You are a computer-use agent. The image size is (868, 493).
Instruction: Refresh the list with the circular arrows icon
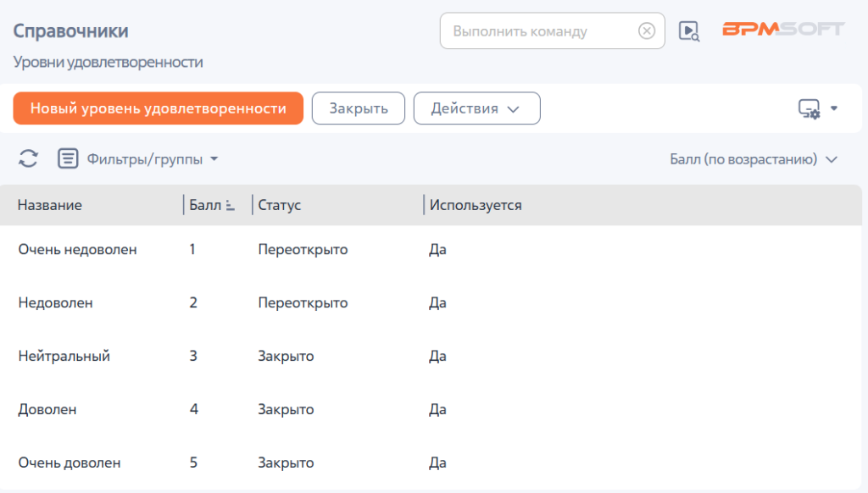click(28, 158)
